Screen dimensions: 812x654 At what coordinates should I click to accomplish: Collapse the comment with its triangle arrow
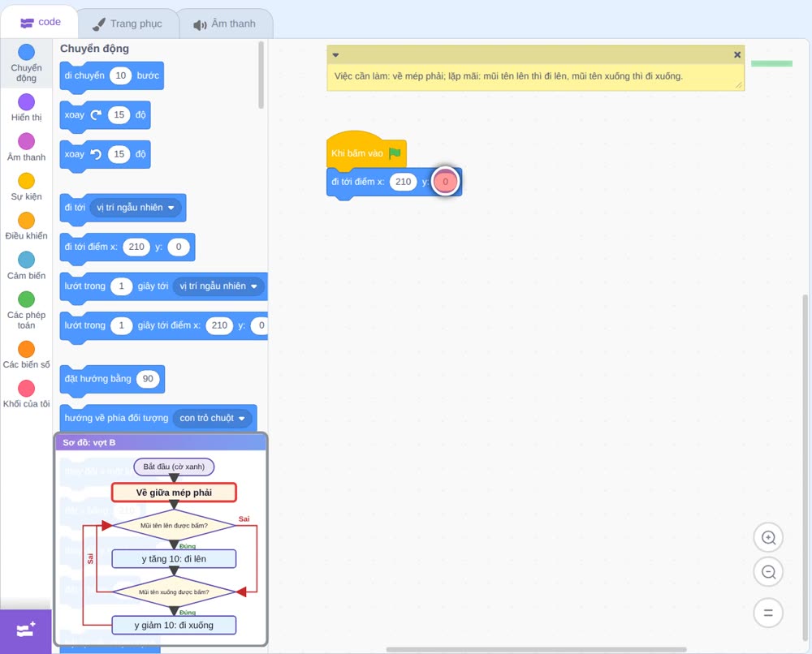(335, 55)
